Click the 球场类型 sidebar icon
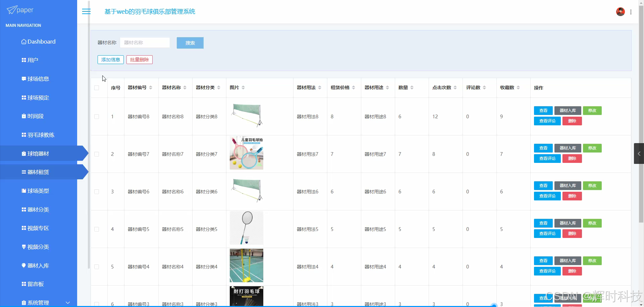The height and width of the screenshot is (307, 644). point(24,191)
